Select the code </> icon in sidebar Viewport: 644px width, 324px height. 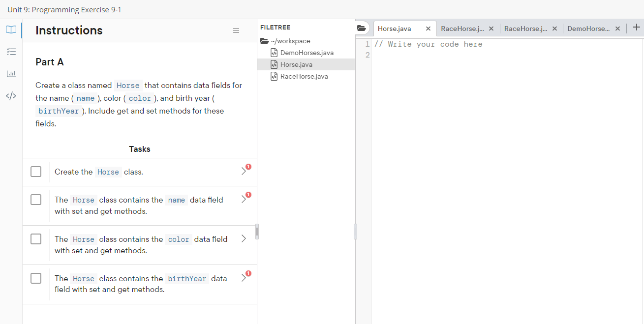[11, 96]
